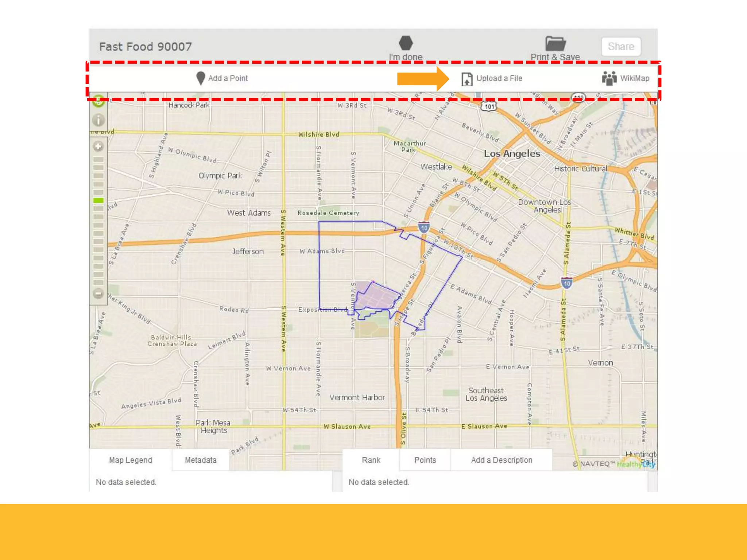This screenshot has height=560, width=747.
Task: Click the HealthyCity logo link
Action: [x=635, y=464]
